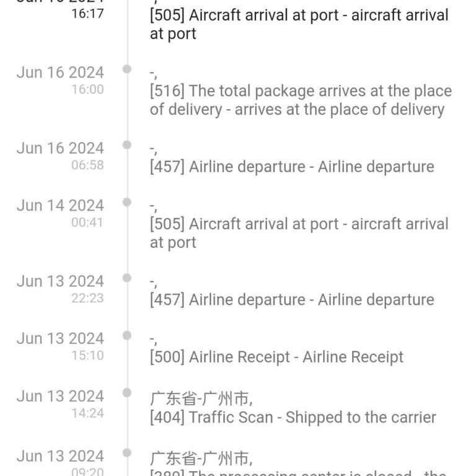
Task: Click the timeline dot for the 15:10 entry
Action: pyautogui.click(x=127, y=335)
